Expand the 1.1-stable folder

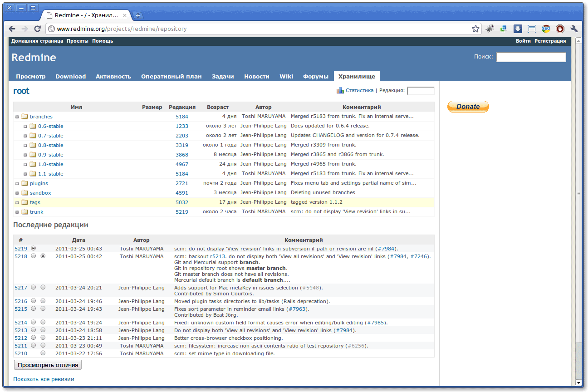coord(25,174)
